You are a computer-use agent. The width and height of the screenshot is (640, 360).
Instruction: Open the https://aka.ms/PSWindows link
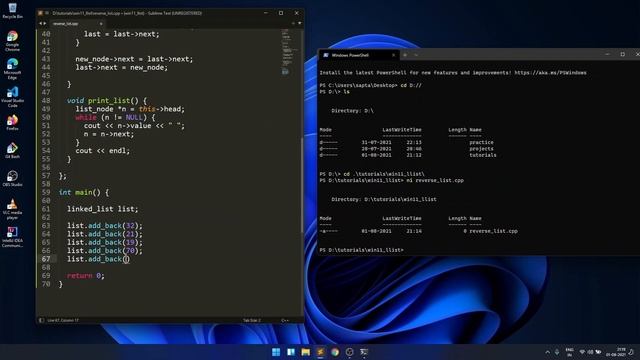click(550, 73)
